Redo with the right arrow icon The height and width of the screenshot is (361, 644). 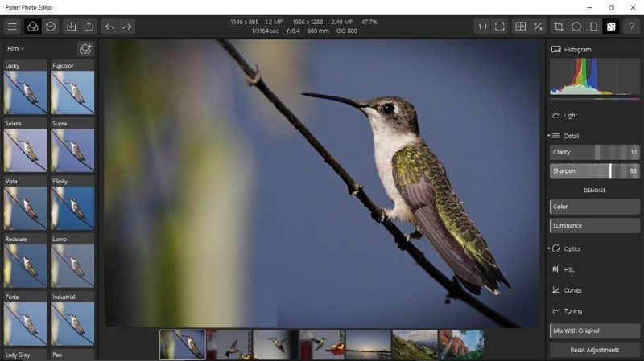(127, 27)
